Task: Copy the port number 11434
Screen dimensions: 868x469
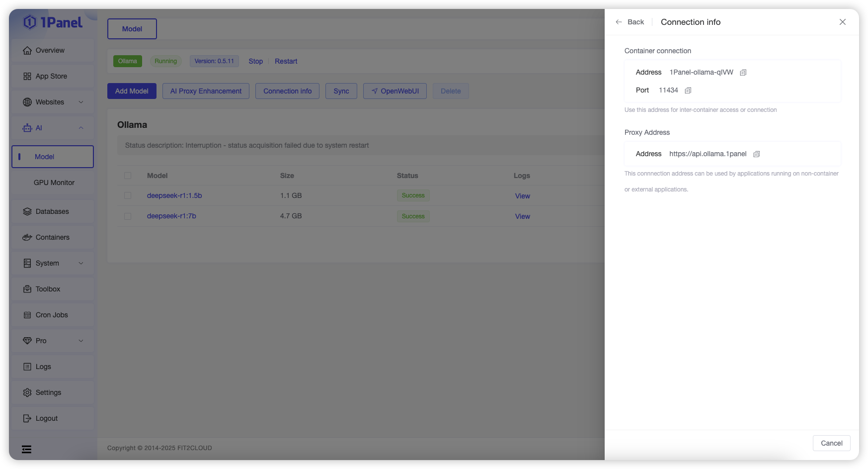Action: pyautogui.click(x=688, y=91)
